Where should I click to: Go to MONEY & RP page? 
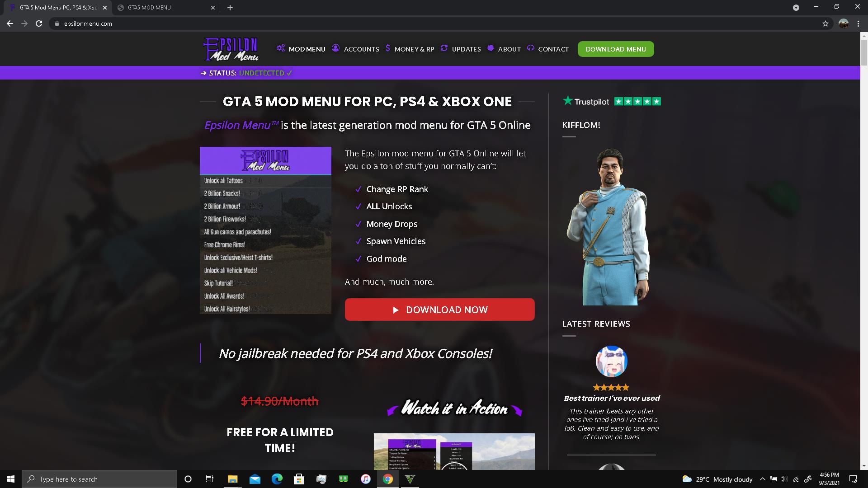[x=410, y=49]
